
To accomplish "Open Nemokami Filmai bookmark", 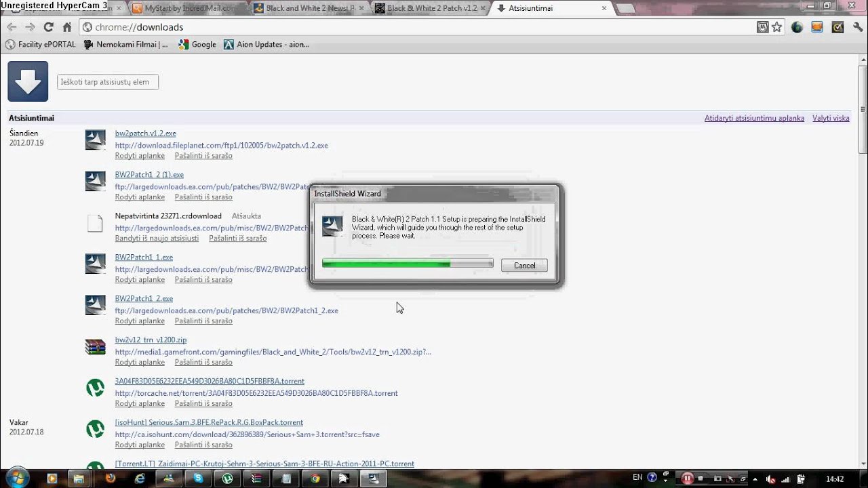I will pos(125,44).
